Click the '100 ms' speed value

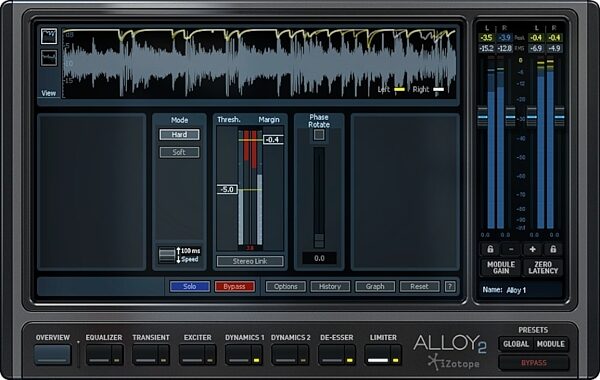(191, 251)
